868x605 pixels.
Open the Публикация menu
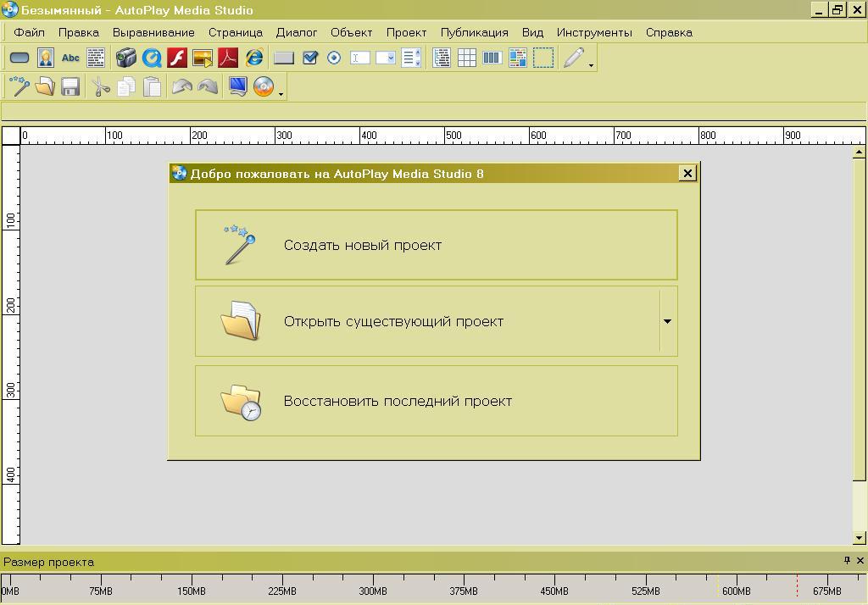coord(474,33)
